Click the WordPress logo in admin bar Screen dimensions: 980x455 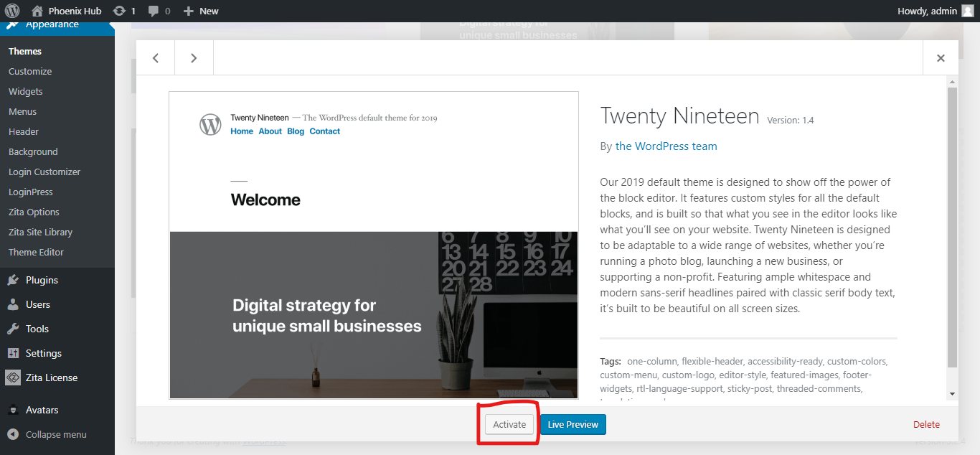(x=12, y=11)
